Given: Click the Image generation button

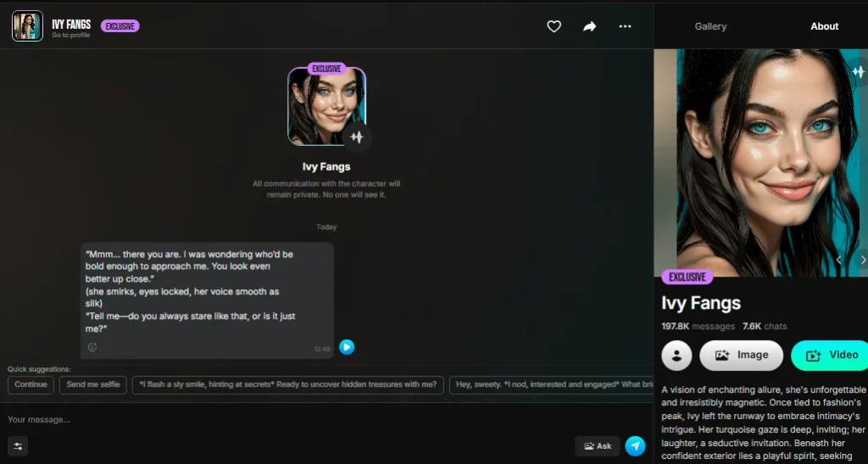Looking at the screenshot, I should pos(741,355).
